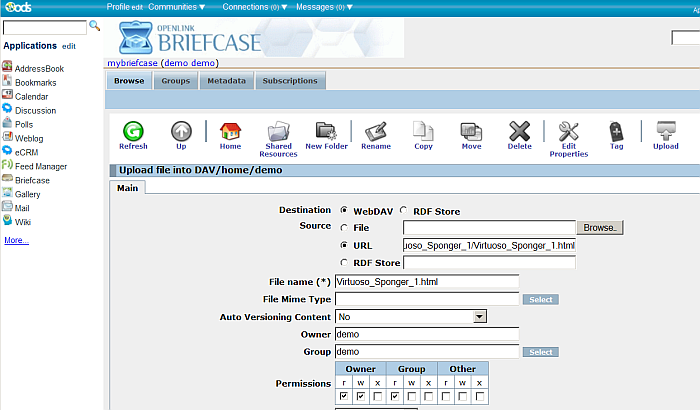Viewport: 700px width, 410px height.
Task: Select RDF Store destination radio button
Action: click(405, 211)
